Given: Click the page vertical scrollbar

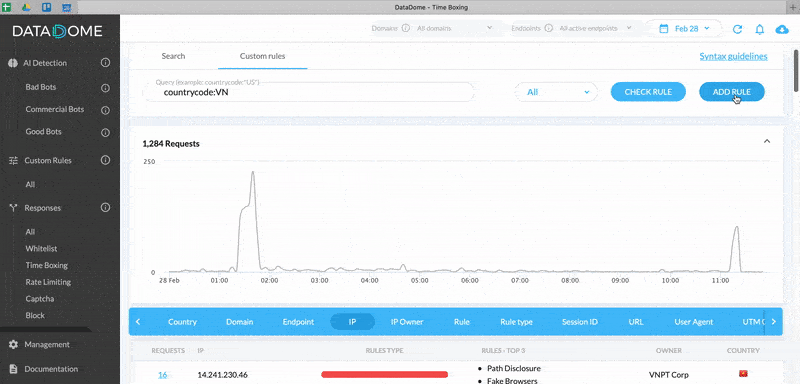Looking at the screenshot, I should [796, 70].
